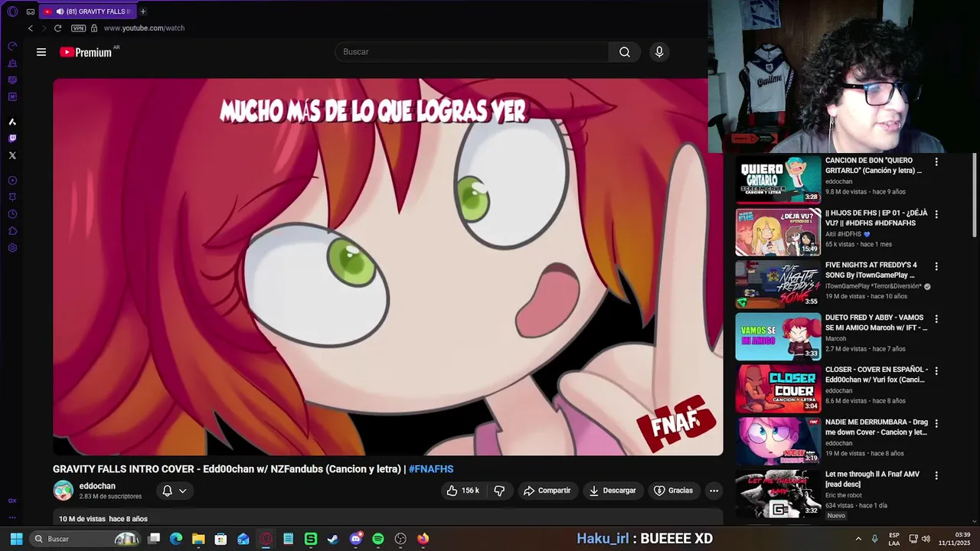
Task: Toggle the VPN badge in address bar
Action: coord(78,28)
